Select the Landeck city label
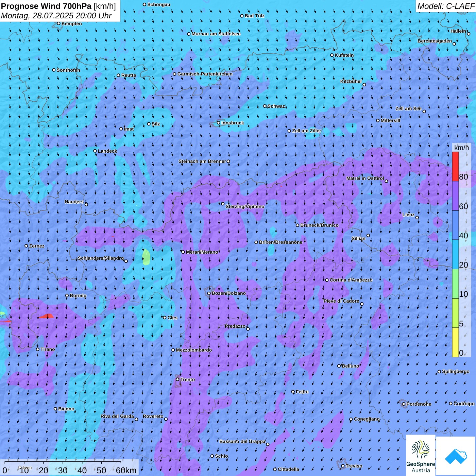This screenshot has height=476, width=476. [107, 151]
